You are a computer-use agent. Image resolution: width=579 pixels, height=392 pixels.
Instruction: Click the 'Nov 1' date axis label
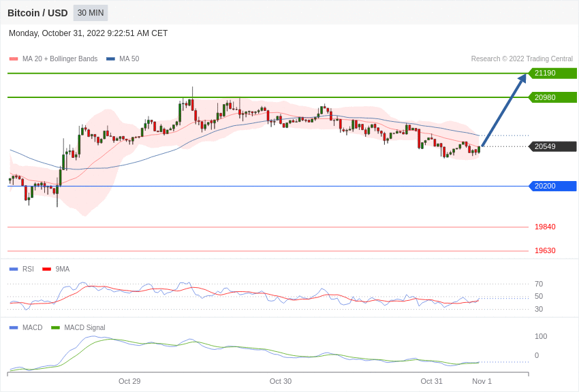[482, 381]
